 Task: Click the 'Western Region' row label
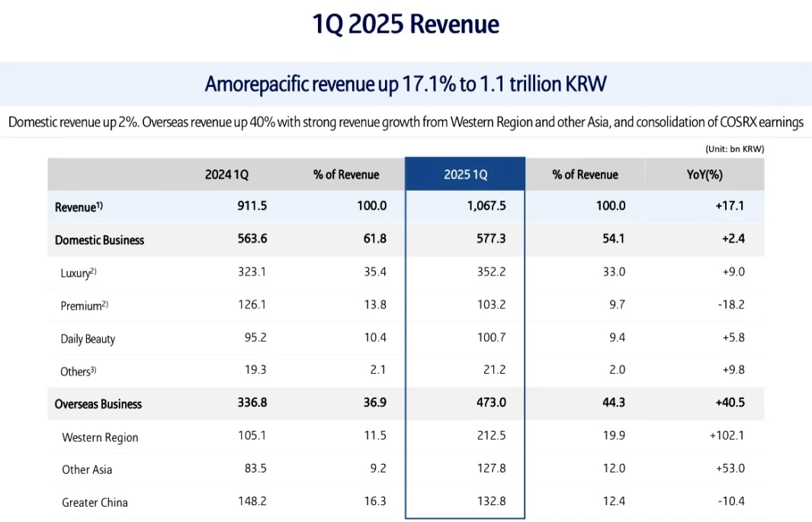100,438
